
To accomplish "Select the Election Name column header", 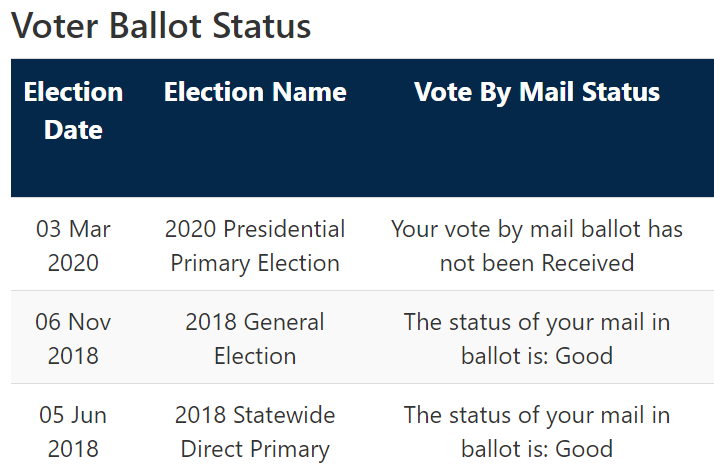I will point(255,92).
